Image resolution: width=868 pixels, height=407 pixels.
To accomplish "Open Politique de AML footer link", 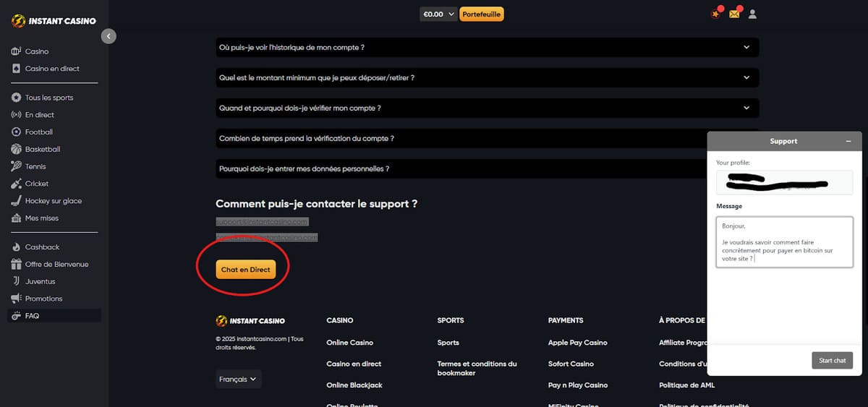I will [686, 385].
